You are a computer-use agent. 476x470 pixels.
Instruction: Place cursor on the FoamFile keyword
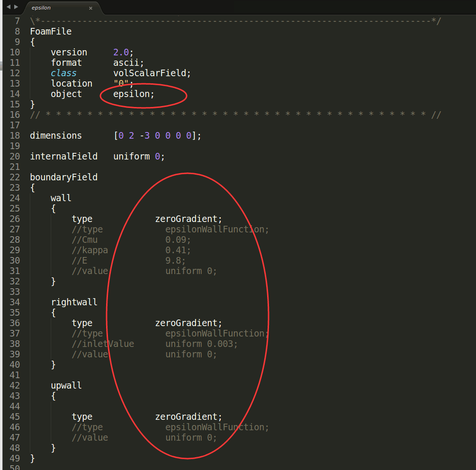(51, 31)
